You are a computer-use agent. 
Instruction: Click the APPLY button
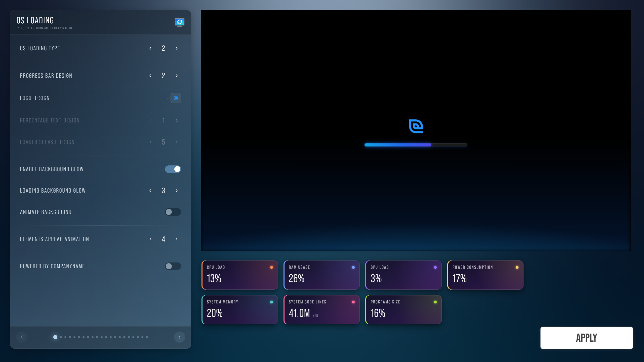(587, 338)
